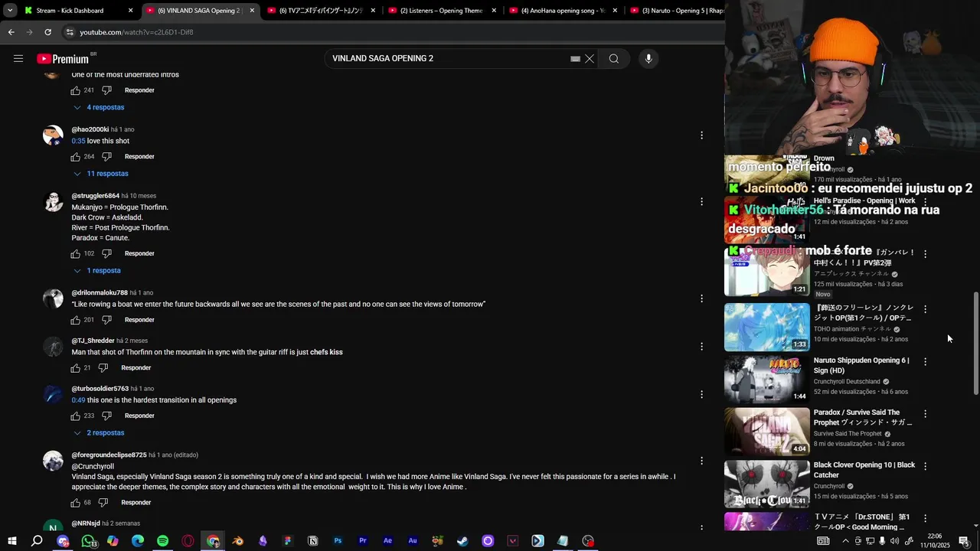Viewport: 980px width, 551px height.
Task: Switch to Listeners – Opening Theme tab
Action: click(441, 11)
